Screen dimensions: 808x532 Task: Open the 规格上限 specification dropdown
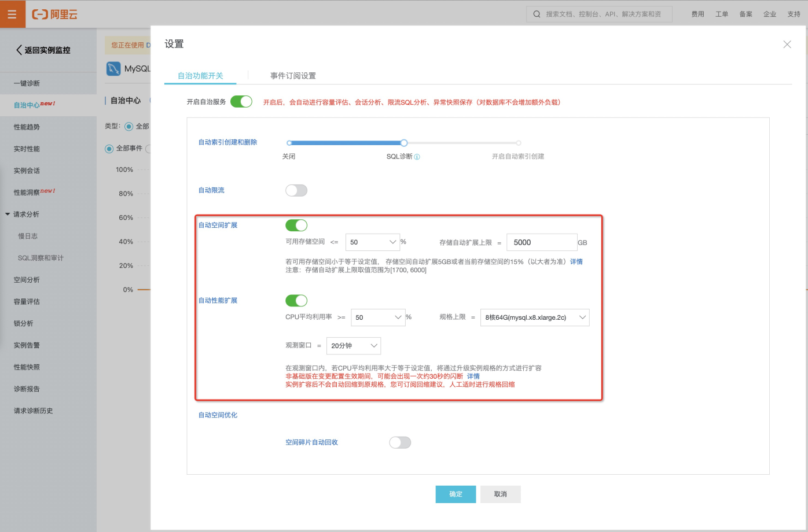tap(535, 317)
